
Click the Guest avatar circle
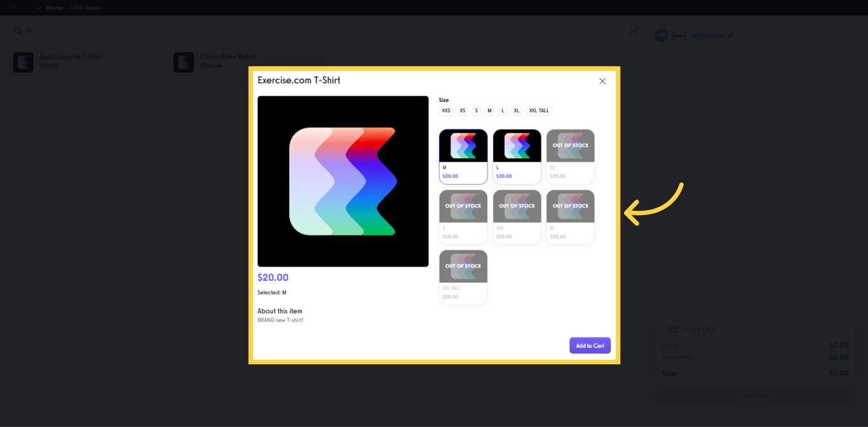(661, 35)
